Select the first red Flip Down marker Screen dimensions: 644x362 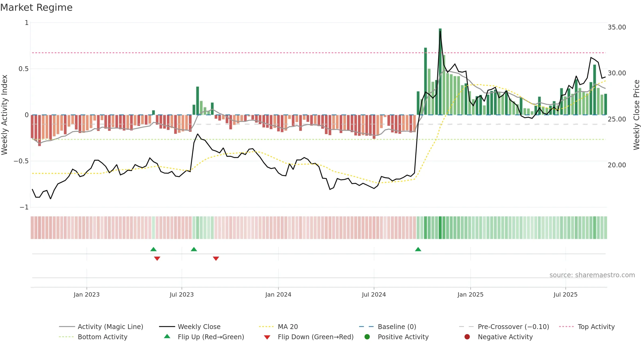[x=157, y=258]
